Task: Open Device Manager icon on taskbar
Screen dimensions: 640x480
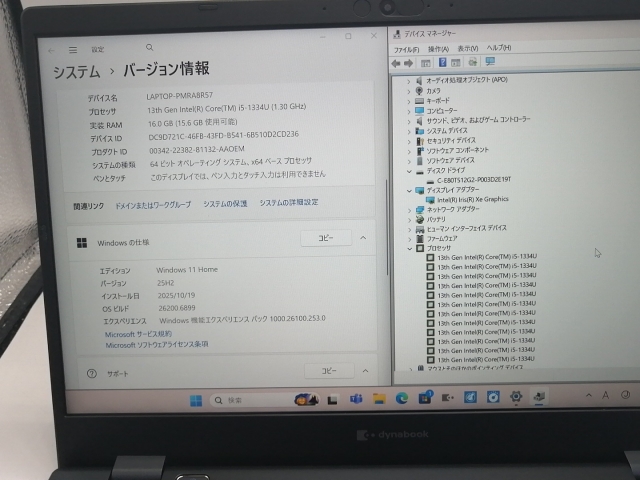Action: coord(539,396)
